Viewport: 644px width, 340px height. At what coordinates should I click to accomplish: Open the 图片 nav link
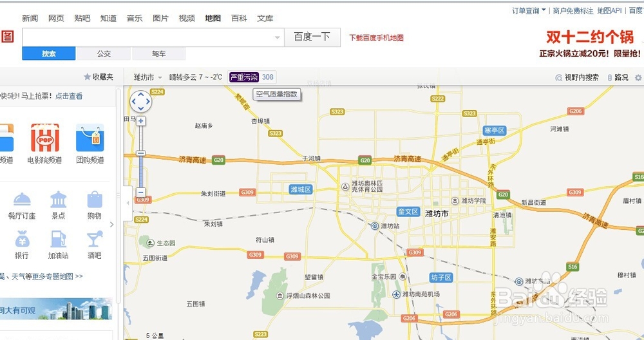[160, 18]
